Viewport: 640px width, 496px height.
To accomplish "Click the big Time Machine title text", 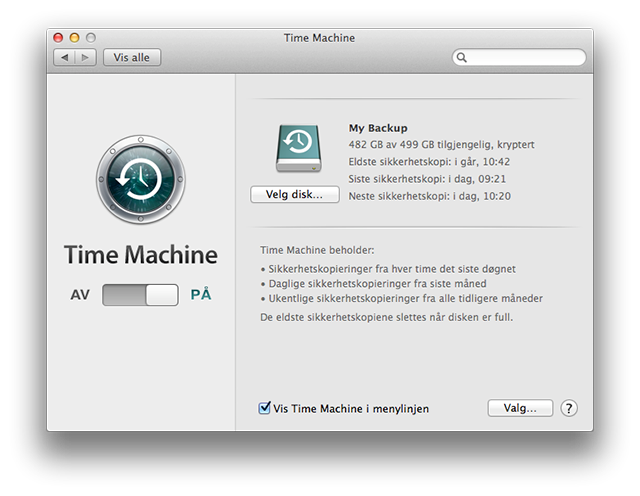I will (x=141, y=255).
